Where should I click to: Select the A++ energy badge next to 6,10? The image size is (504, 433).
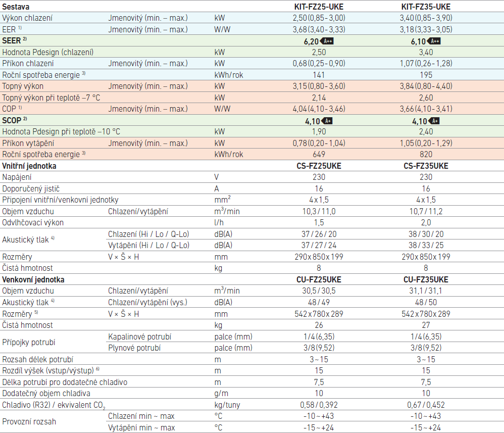click(x=434, y=41)
